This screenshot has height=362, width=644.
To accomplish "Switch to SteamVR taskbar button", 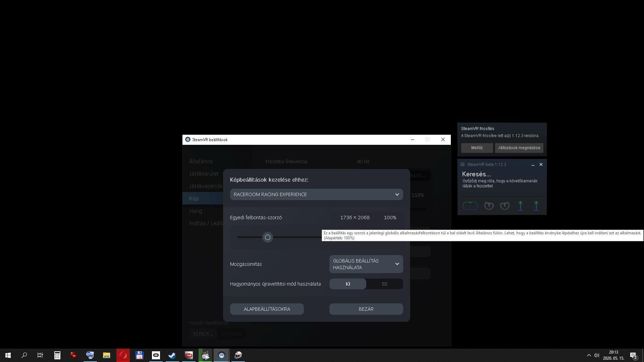I will pos(221,355).
